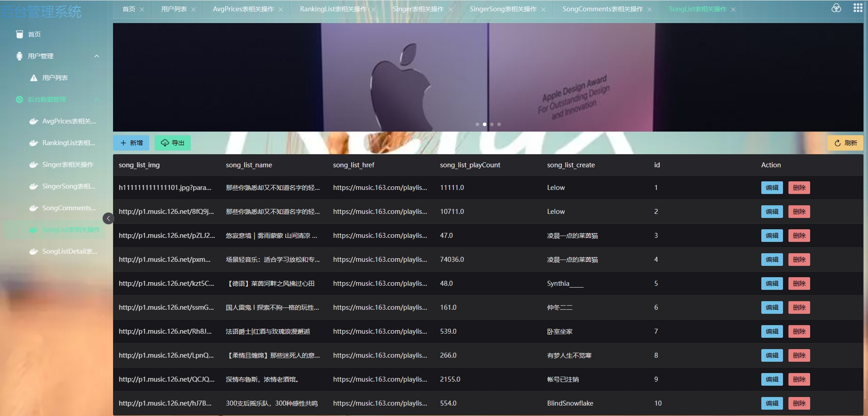
Task: Click the 深情布鲁斯，浓情老酒馆。 cell
Action: pyautogui.click(x=263, y=379)
